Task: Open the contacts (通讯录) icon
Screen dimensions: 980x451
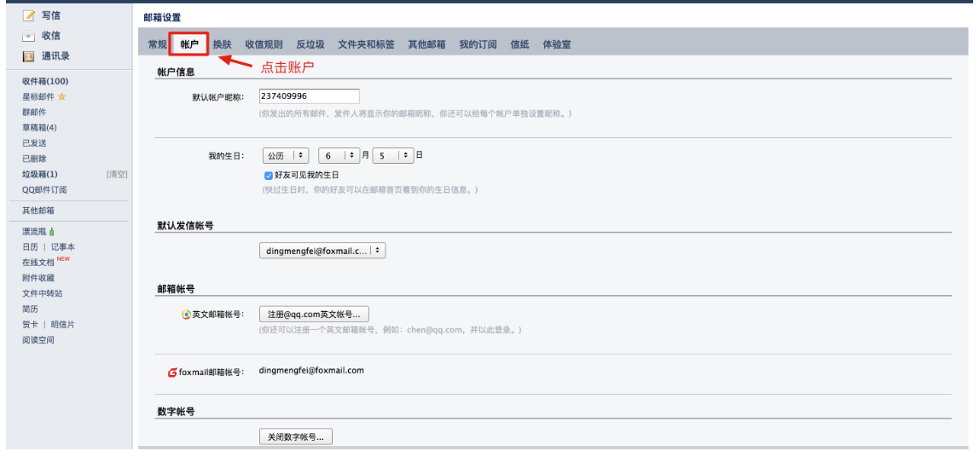Action: click(28, 56)
